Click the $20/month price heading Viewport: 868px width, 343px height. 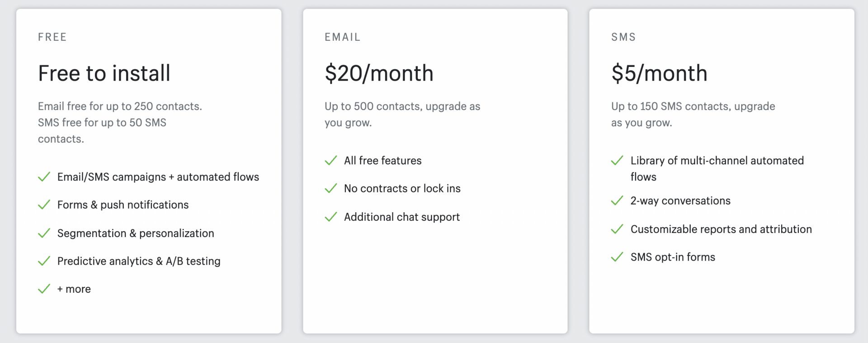379,73
